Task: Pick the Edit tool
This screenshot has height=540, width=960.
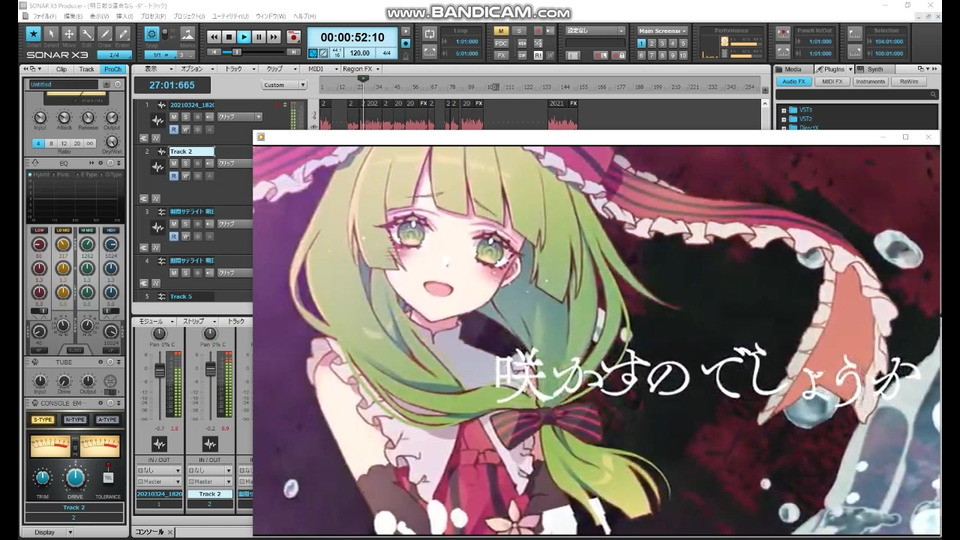Action: coord(87,34)
